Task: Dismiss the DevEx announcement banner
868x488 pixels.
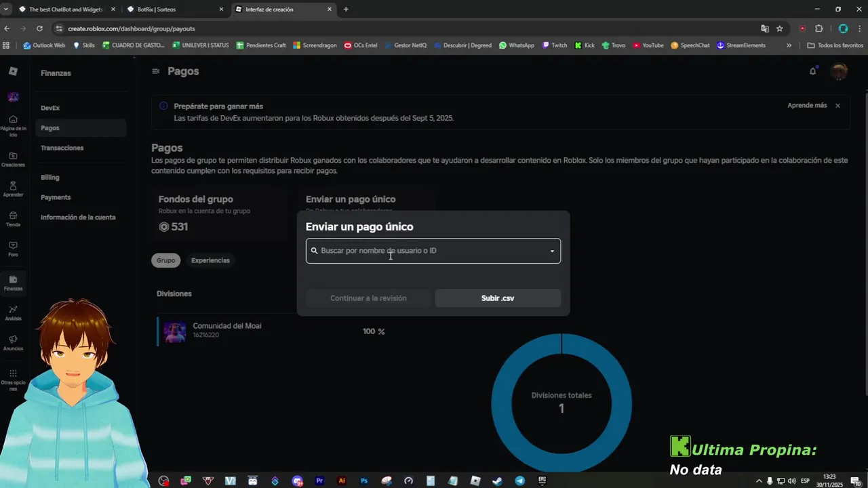Action: tap(837, 106)
